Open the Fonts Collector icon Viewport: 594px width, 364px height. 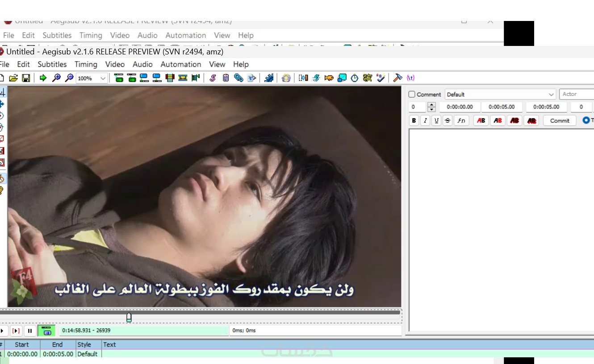[252, 78]
